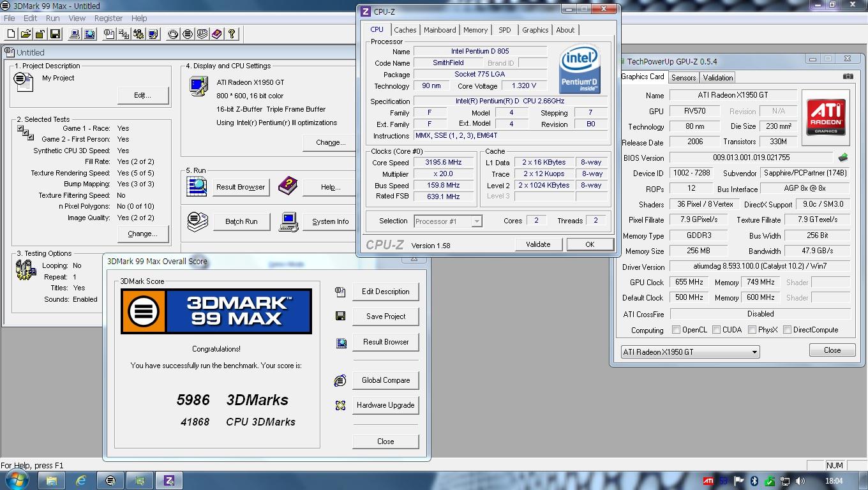The height and width of the screenshot is (490, 868).
Task: Click the ATI Radeon logo in GPU-Z
Action: coord(826,117)
